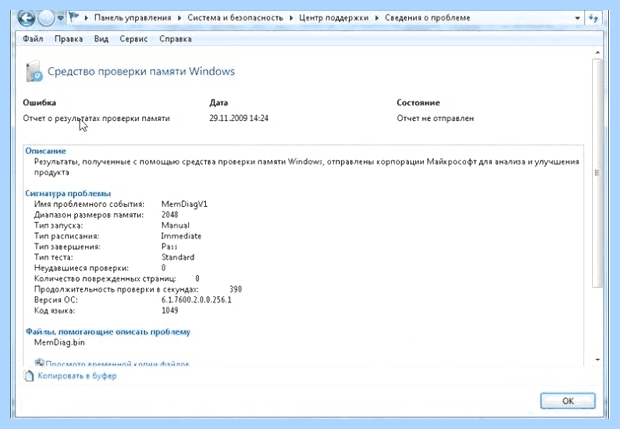Viewport: 620px width, 429px height.
Task: Open the Справка menu
Action: point(176,39)
